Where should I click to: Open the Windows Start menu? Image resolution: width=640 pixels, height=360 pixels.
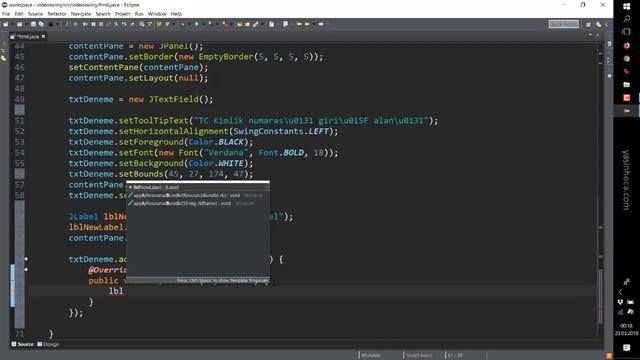(627, 6)
